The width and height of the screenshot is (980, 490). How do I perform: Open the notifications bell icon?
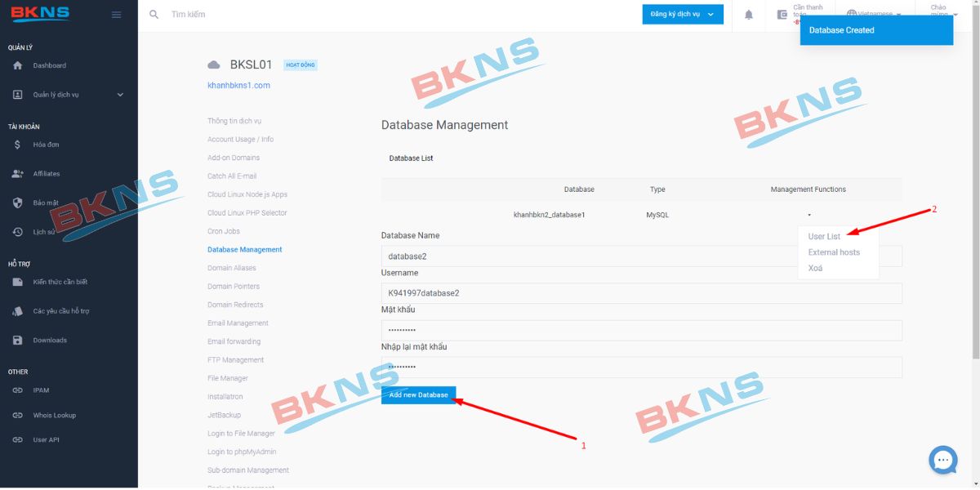pyautogui.click(x=749, y=15)
